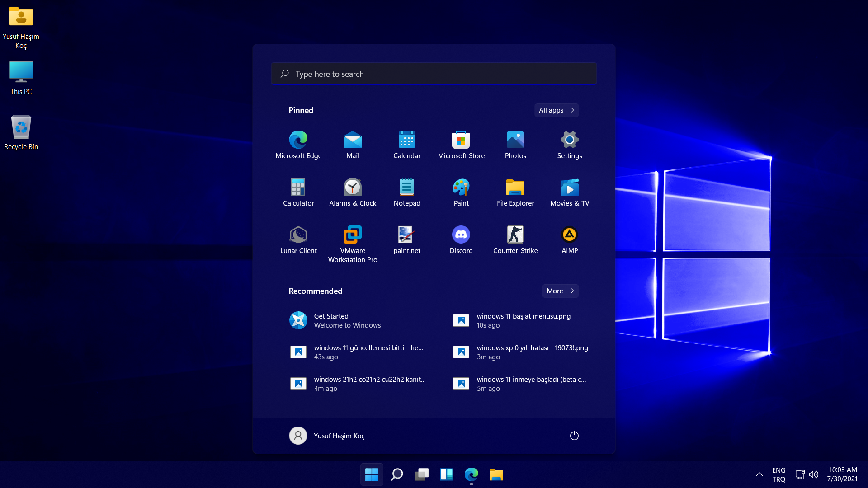The image size is (868, 488).
Task: Launch paint.net from pinned apps
Action: pos(407,239)
